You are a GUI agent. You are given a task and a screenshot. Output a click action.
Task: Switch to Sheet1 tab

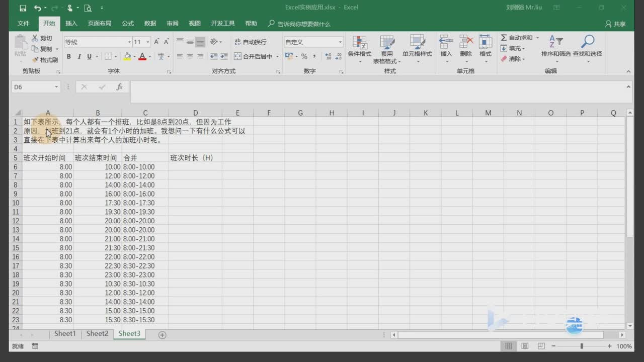pyautogui.click(x=65, y=334)
